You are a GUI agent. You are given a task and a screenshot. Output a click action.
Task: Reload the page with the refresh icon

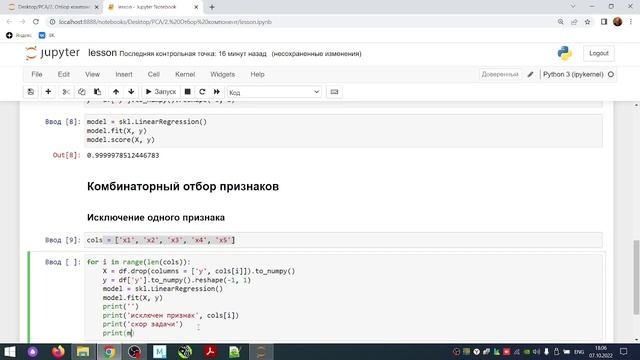pos(36,22)
